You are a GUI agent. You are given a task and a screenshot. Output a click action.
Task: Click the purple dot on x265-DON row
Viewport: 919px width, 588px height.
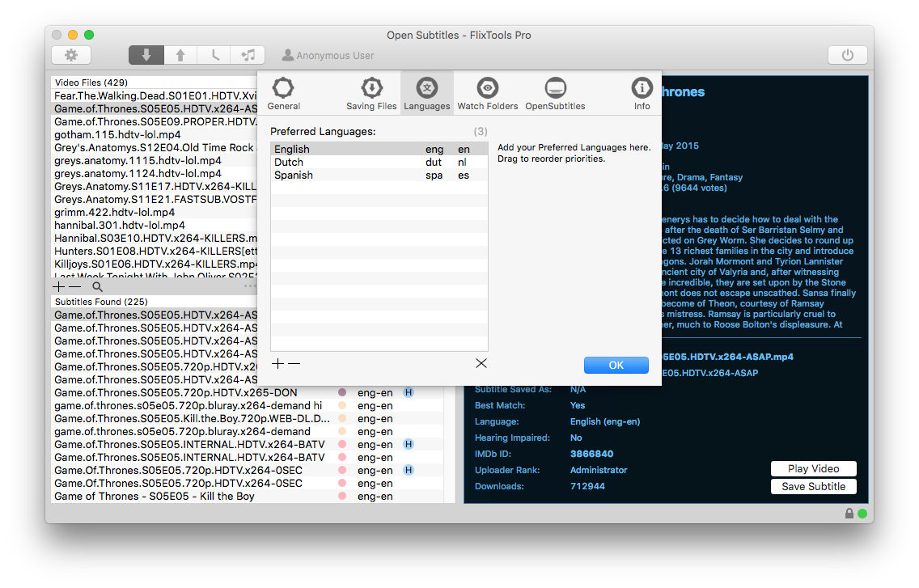click(342, 392)
